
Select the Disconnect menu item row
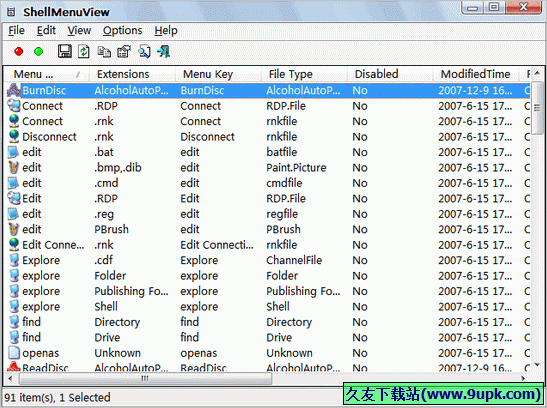tap(268, 136)
